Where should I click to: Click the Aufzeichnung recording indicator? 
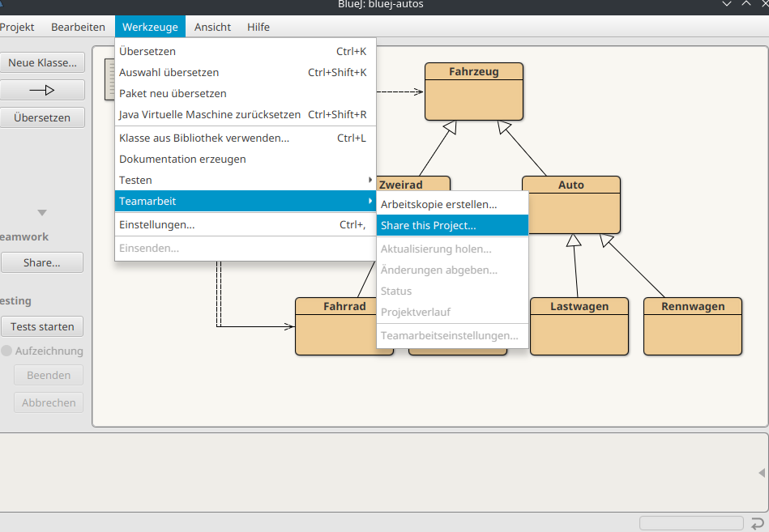6,351
